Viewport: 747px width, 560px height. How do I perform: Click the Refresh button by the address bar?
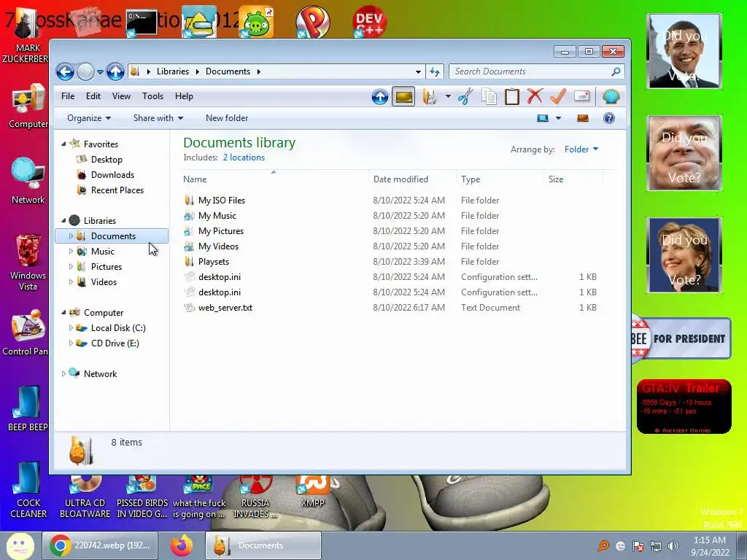[x=435, y=72]
